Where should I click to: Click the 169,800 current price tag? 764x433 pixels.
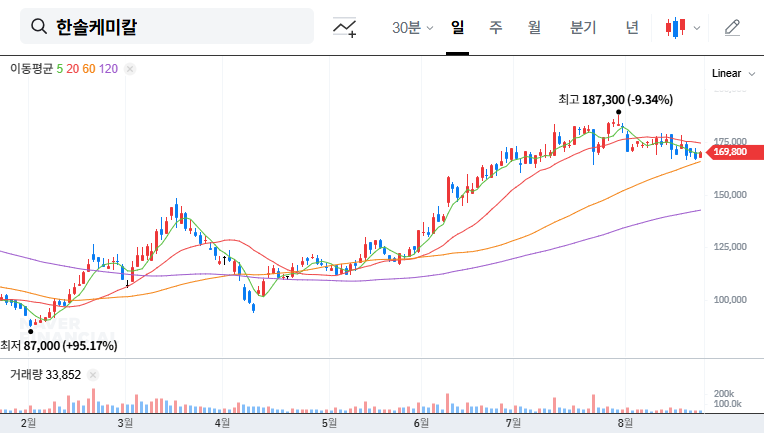click(734, 152)
